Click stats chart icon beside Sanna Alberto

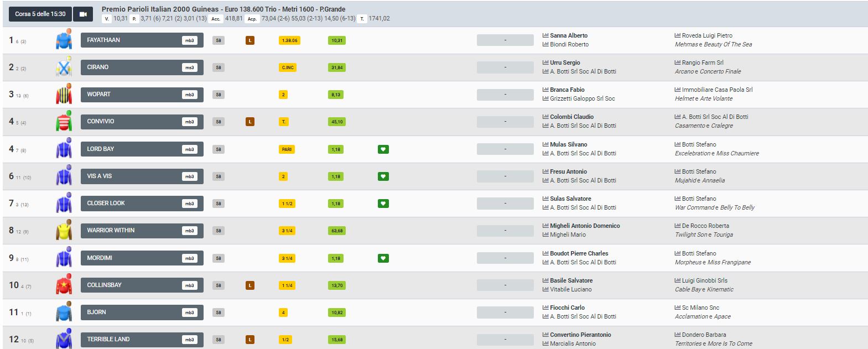(x=545, y=35)
